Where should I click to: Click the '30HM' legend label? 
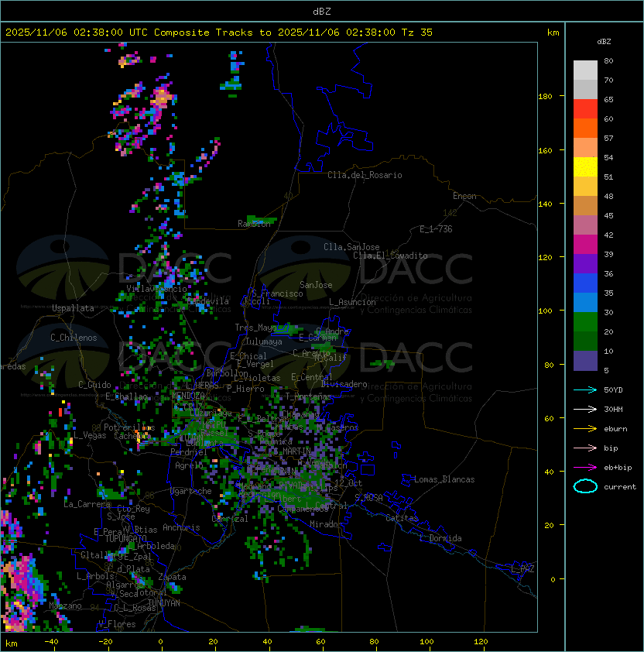click(613, 410)
